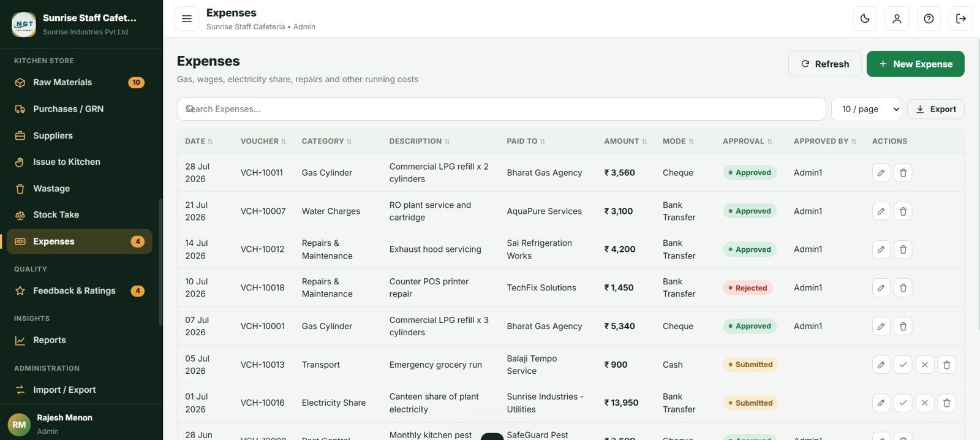980x440 pixels.
Task: Sort table by Approved By column
Action: point(825,141)
